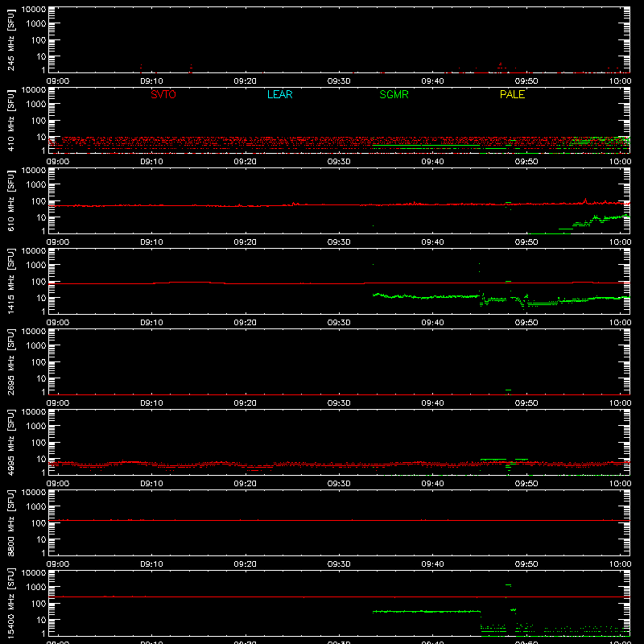
Task: Click the 09:20 tick label under 1415 MHz plot
Action: coord(246,323)
